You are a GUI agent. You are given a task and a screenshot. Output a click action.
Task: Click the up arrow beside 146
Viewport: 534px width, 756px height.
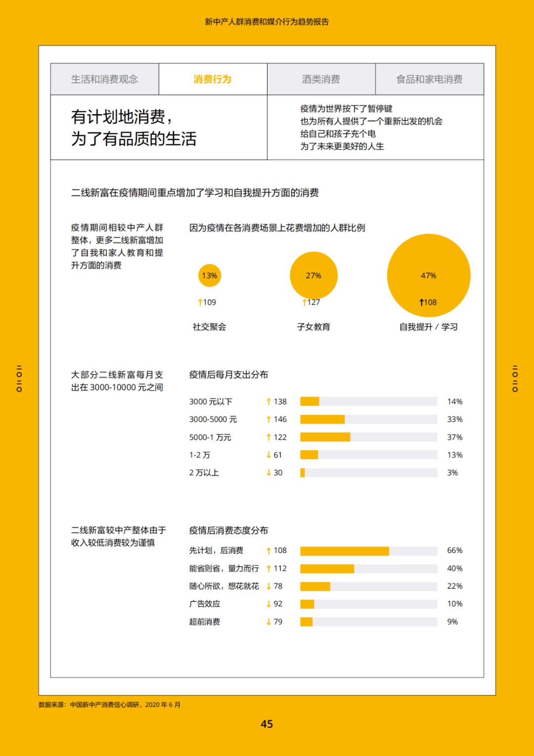pos(268,420)
